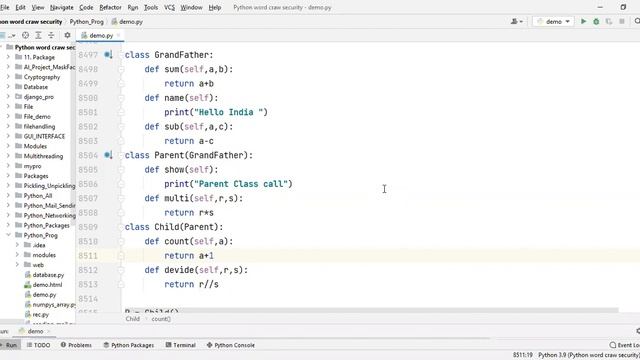Open the Python Packages tool window
The height and width of the screenshot is (360, 640).
pyautogui.click(x=129, y=345)
